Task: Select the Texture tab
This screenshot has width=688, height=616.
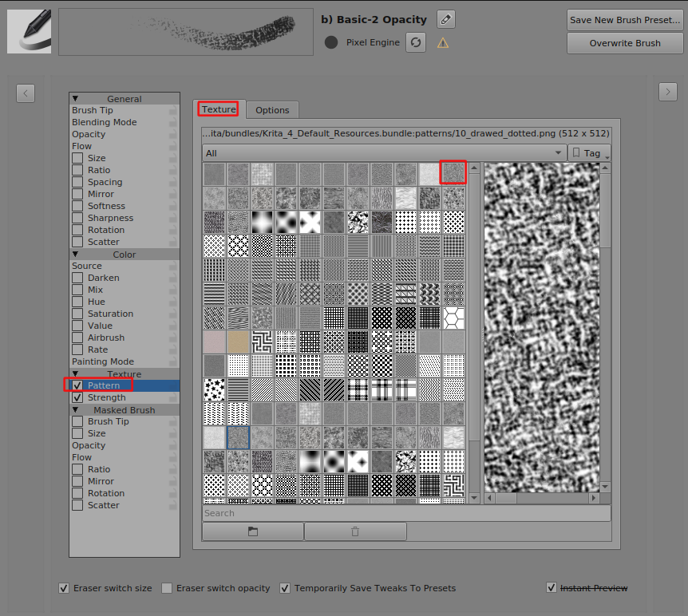Action: [x=219, y=109]
